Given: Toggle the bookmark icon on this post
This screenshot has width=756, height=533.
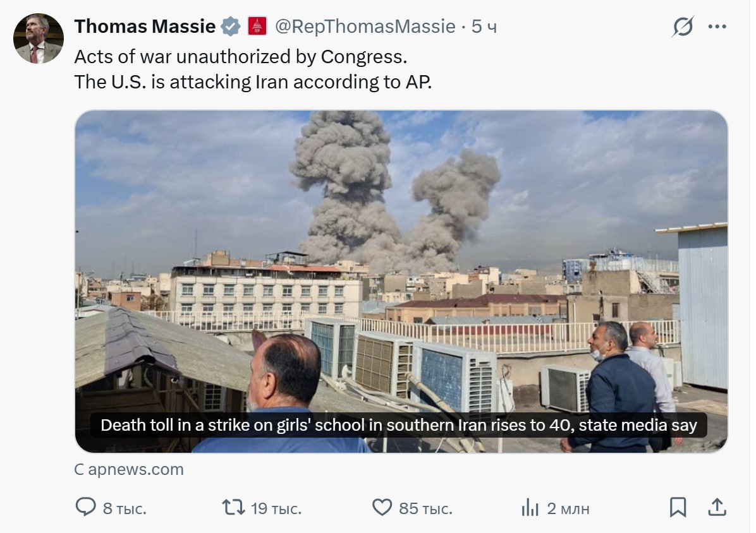Looking at the screenshot, I should (x=678, y=507).
